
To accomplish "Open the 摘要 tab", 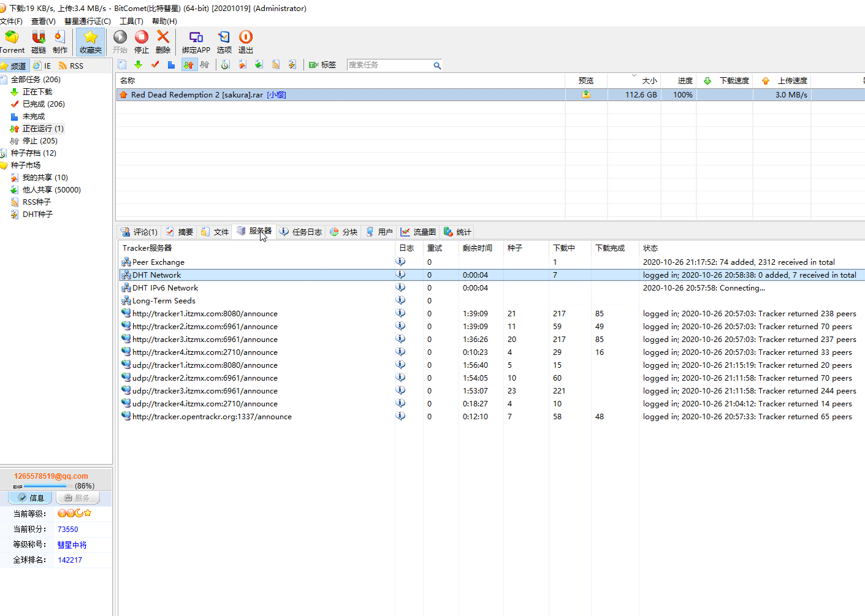I will click(179, 232).
